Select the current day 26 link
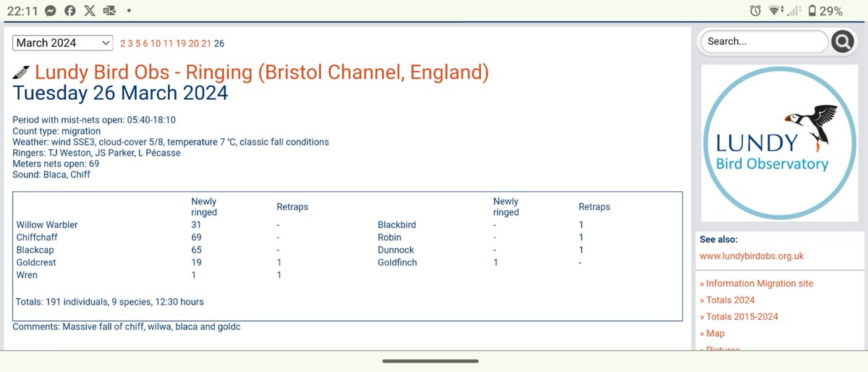The image size is (868, 372). 219,43
